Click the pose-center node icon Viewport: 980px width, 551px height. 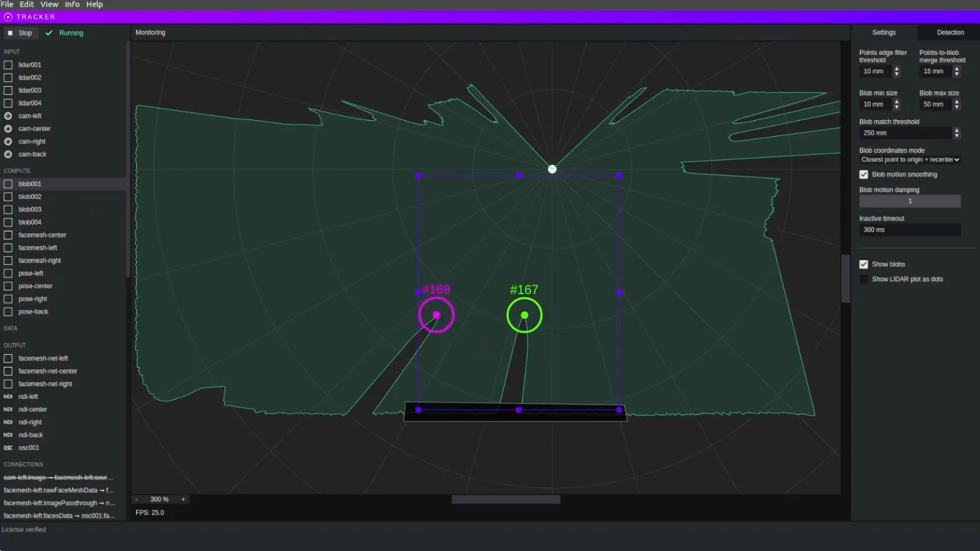coord(8,286)
